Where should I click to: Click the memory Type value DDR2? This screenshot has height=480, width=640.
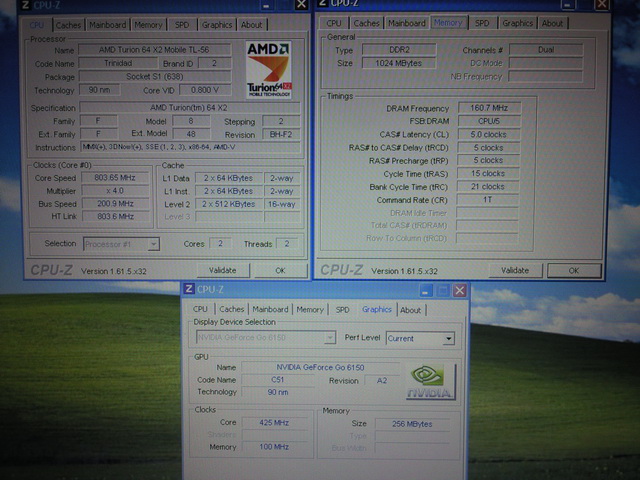[x=399, y=50]
